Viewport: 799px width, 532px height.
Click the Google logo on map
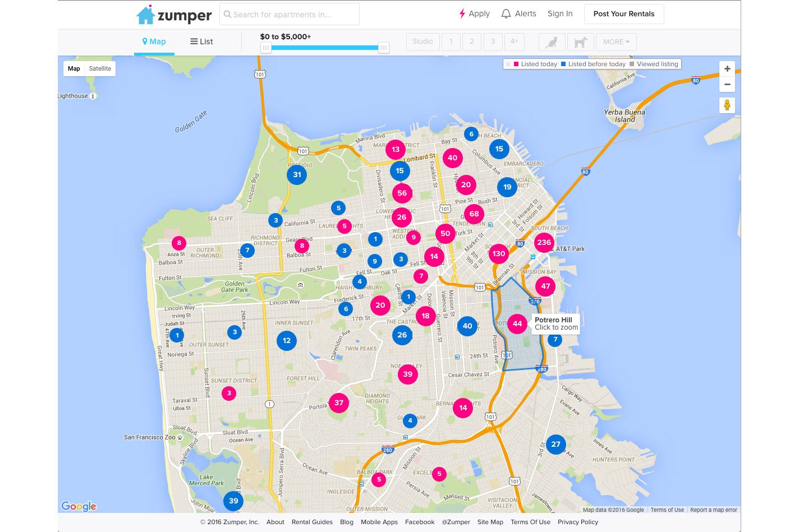[79, 506]
